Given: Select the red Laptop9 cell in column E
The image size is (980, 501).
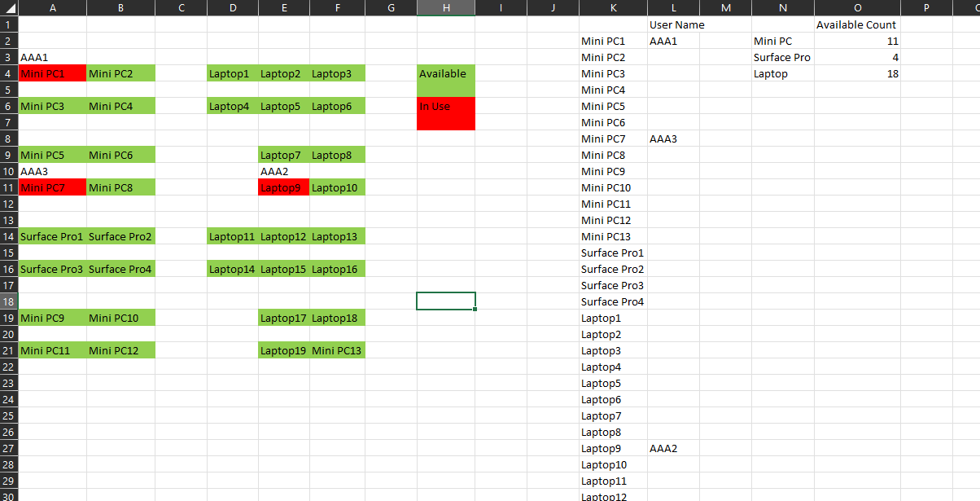Looking at the screenshot, I should click(x=284, y=187).
